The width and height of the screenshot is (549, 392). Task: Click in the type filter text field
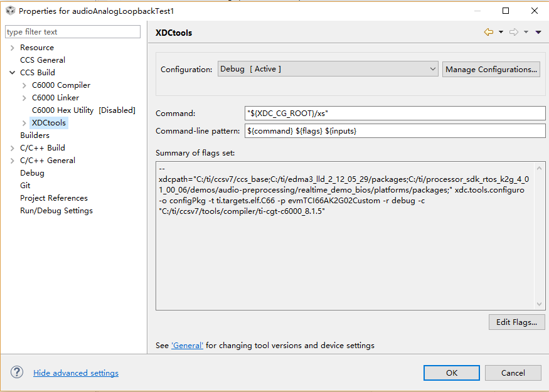pyautogui.click(x=73, y=32)
